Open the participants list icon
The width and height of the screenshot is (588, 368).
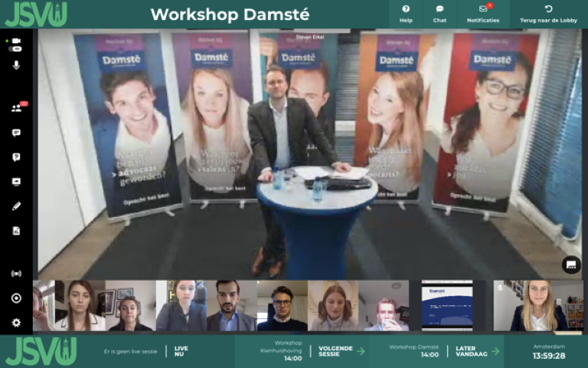[x=16, y=109]
